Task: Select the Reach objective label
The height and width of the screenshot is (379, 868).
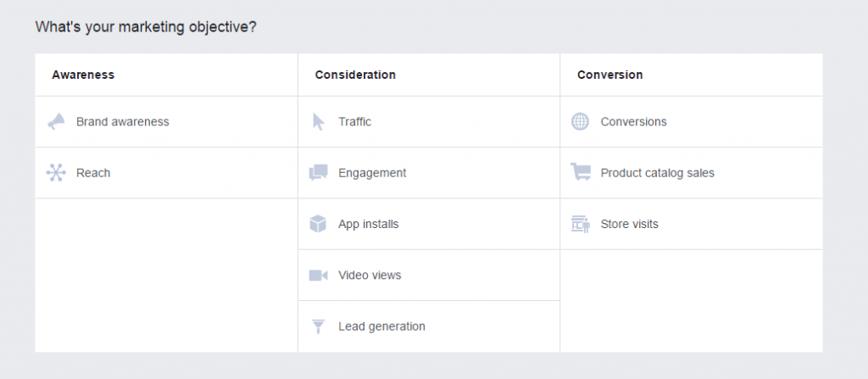Action: [93, 173]
